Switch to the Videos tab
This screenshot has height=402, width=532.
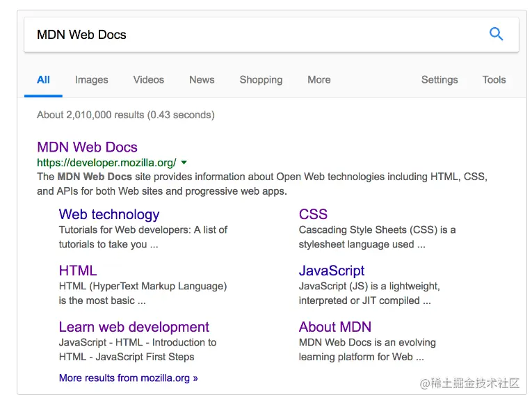coord(148,80)
